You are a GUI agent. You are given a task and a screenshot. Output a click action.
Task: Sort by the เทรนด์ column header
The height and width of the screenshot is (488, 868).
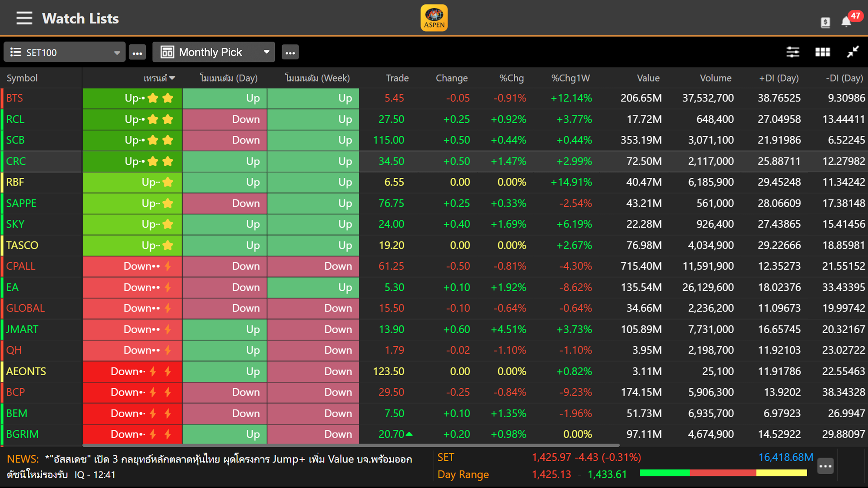click(x=159, y=78)
